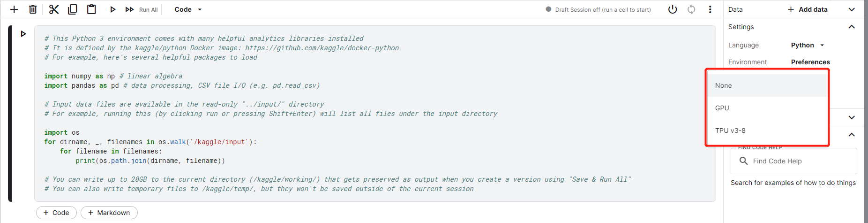
Task: Collapse the Settings section
Action: pyautogui.click(x=852, y=27)
